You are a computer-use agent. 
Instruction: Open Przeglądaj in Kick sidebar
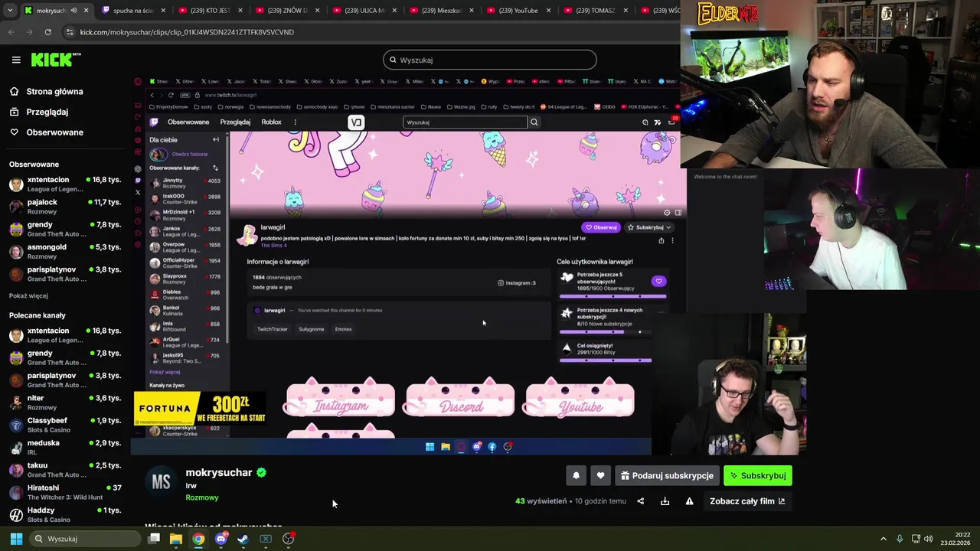point(39,112)
